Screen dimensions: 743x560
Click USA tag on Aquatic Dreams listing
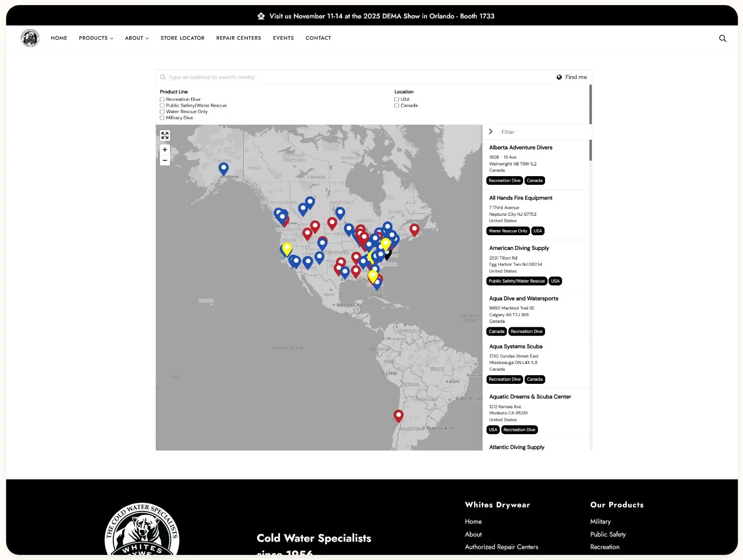493,430
